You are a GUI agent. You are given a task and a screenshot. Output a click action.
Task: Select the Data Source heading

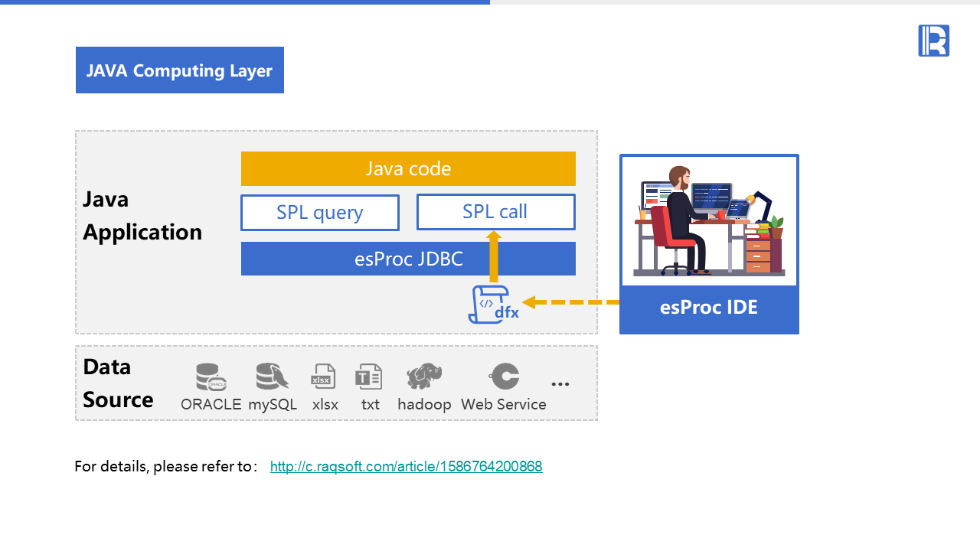(x=118, y=383)
